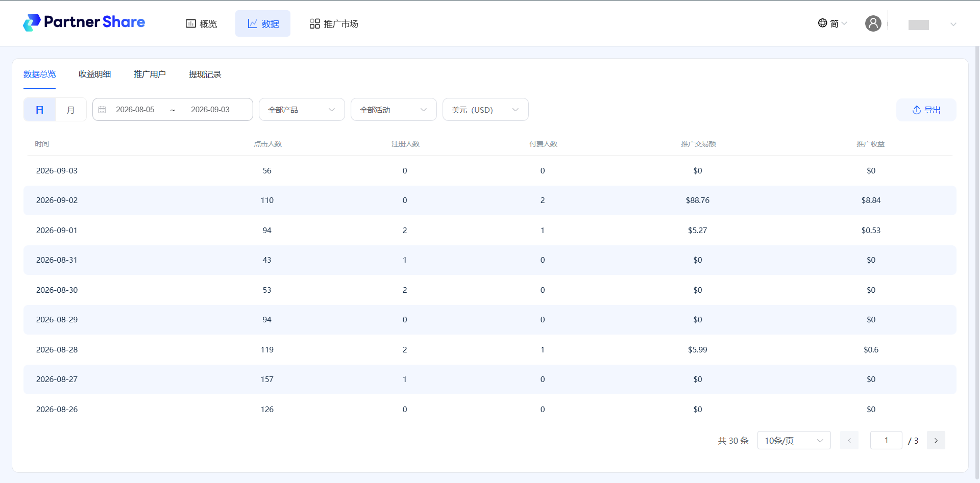The width and height of the screenshot is (980, 483).
Task: Click the $5.99 transaction amount
Action: (x=698, y=350)
